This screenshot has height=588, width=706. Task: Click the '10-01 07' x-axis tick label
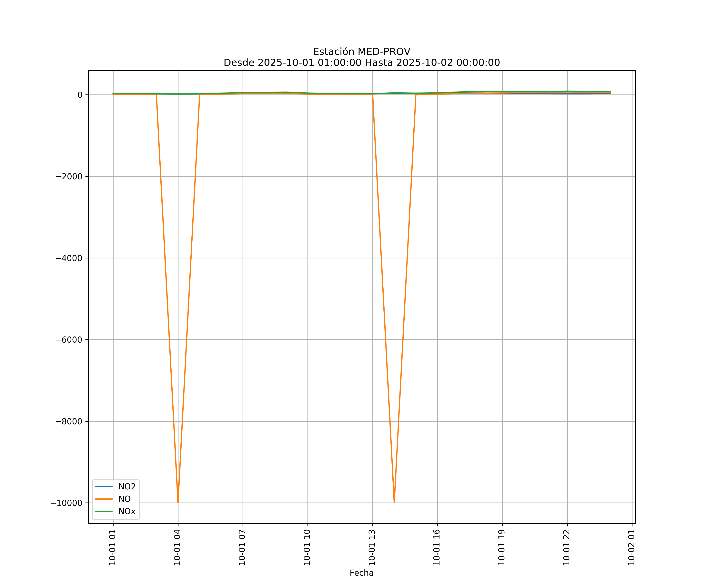(x=242, y=547)
